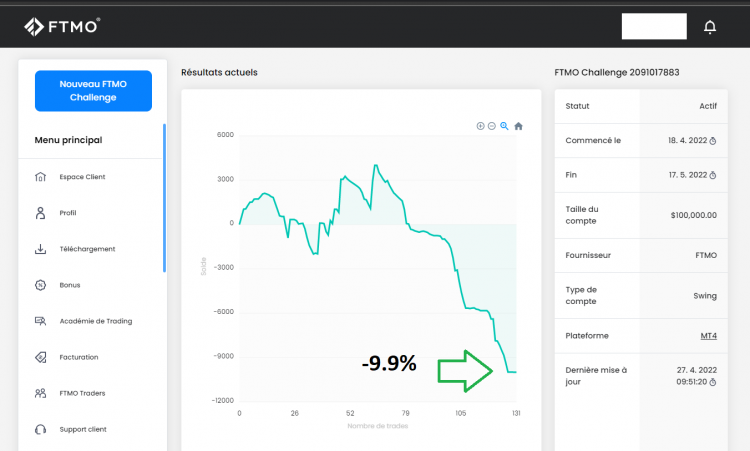750x451 pixels.
Task: Click the Académie de Trading icon
Action: pos(41,321)
